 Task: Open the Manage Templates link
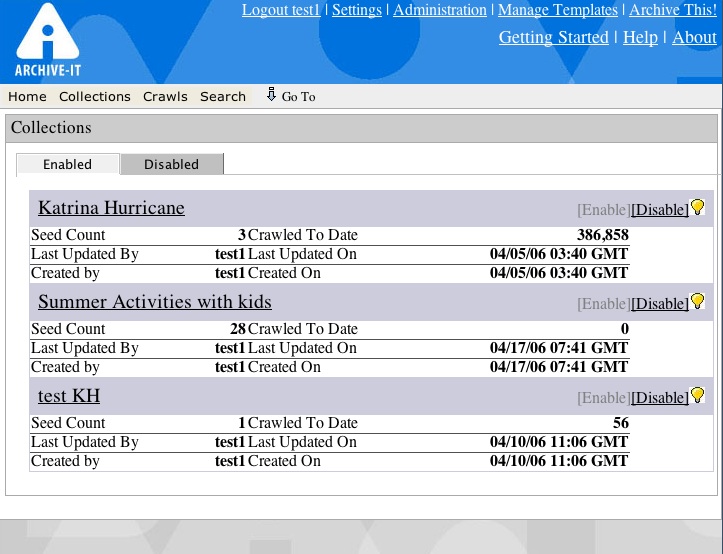coord(558,10)
